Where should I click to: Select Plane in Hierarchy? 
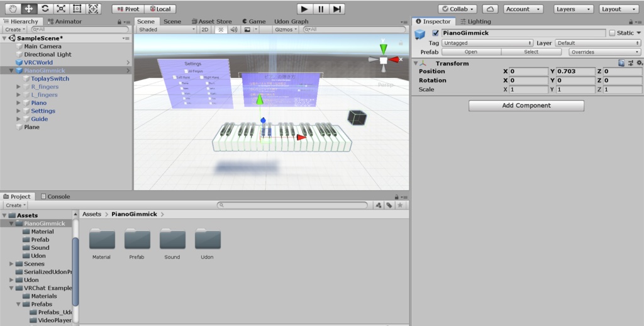(x=31, y=127)
